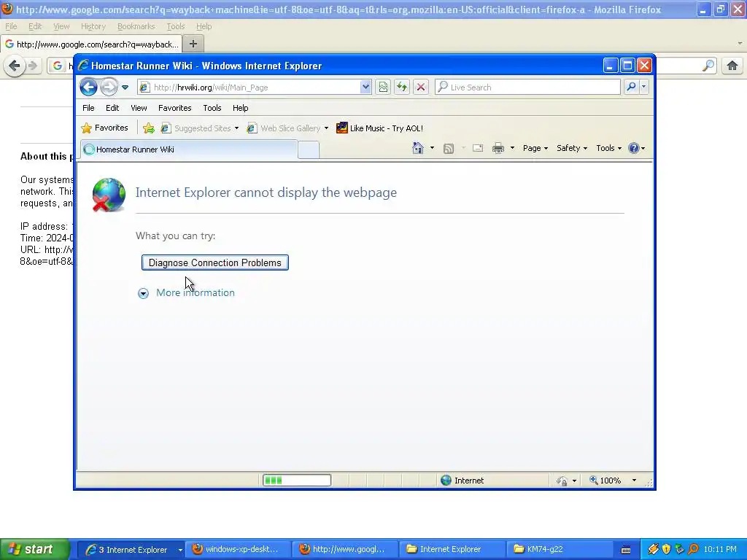Click the Protected Mode lock status icon
The image size is (747, 560).
[x=562, y=481]
